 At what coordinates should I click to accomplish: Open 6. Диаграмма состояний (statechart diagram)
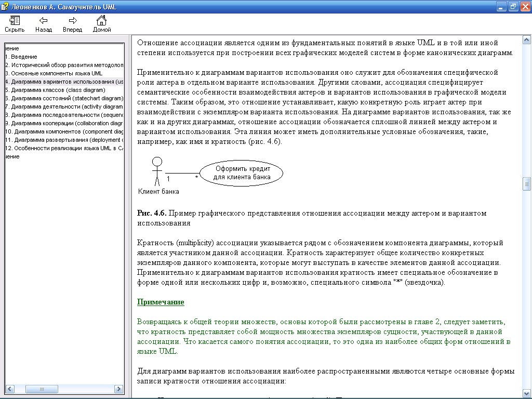[64, 98]
